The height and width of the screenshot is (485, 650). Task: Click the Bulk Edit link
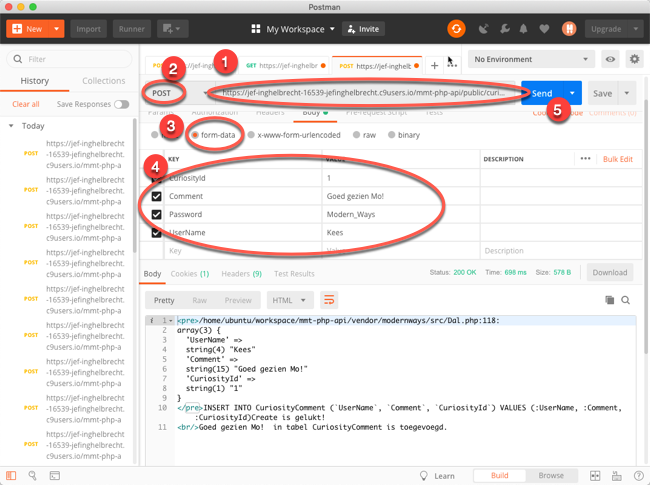tap(618, 159)
